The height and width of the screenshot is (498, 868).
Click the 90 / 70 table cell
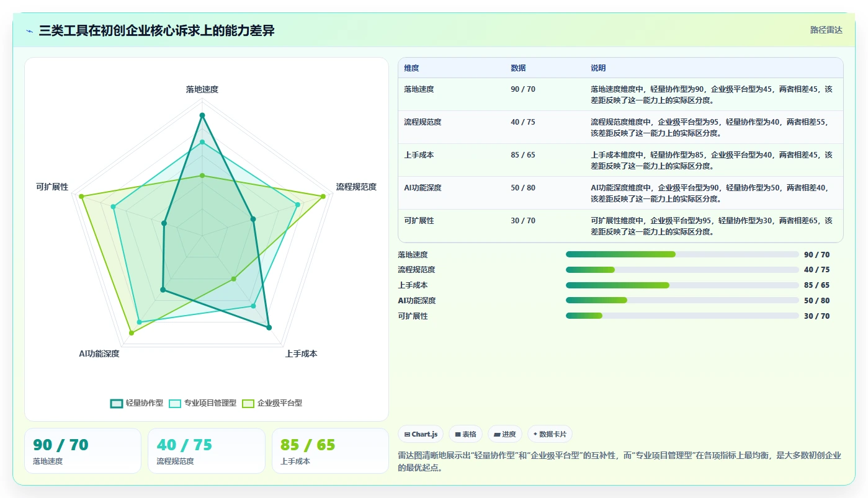[x=523, y=89]
